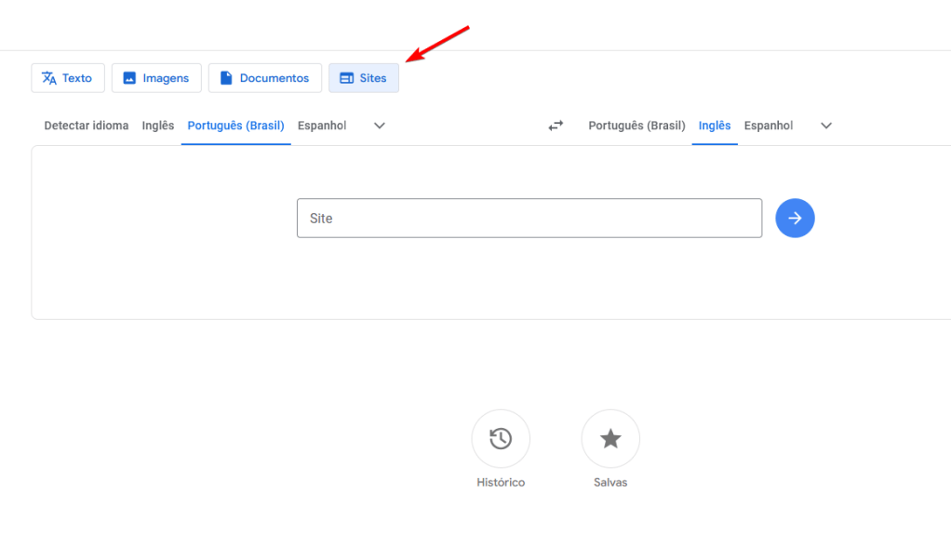Set target language to Português (Brasil)
This screenshot has height=560, width=951.
tap(636, 126)
